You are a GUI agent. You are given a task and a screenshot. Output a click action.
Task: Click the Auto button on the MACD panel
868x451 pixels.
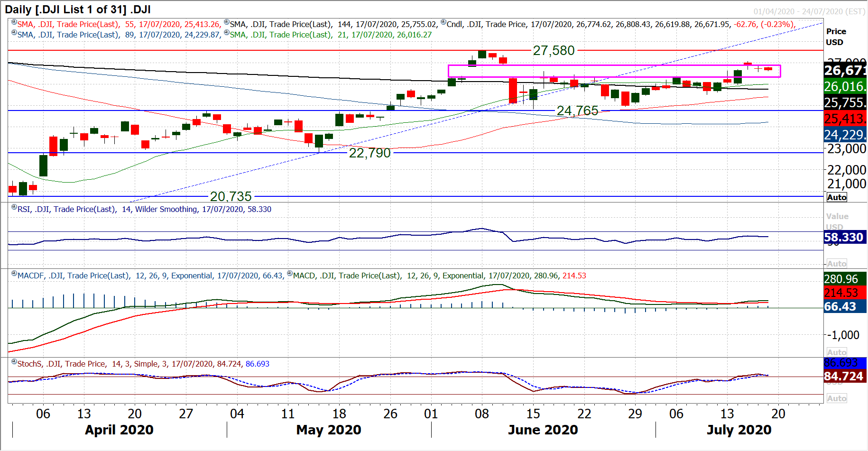point(837,352)
